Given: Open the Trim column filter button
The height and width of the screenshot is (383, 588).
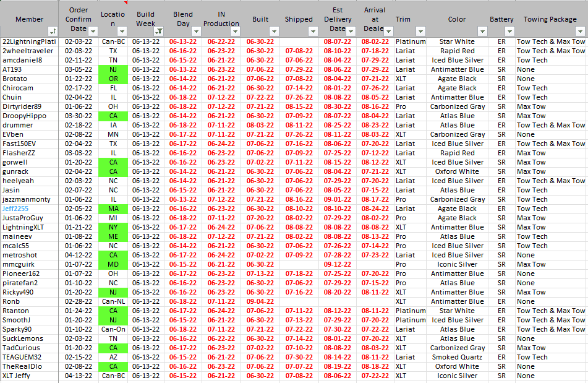Looking at the screenshot, I should point(421,31).
